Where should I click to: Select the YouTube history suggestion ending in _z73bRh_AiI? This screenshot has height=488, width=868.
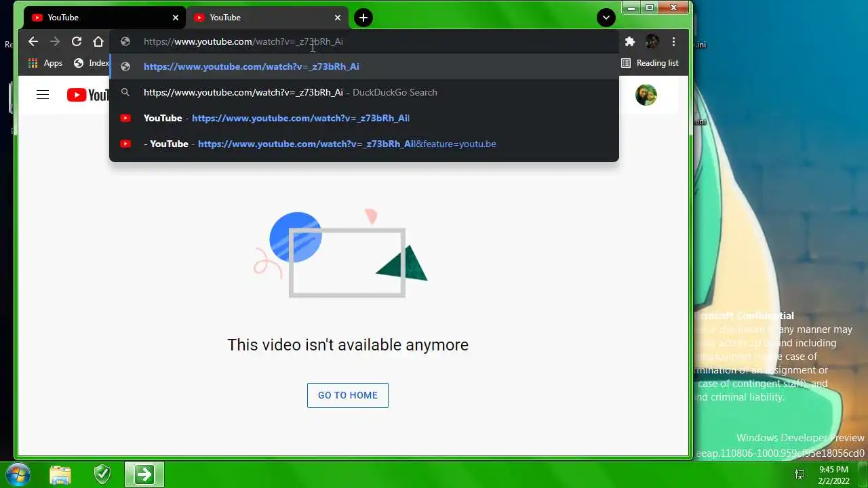[364, 118]
